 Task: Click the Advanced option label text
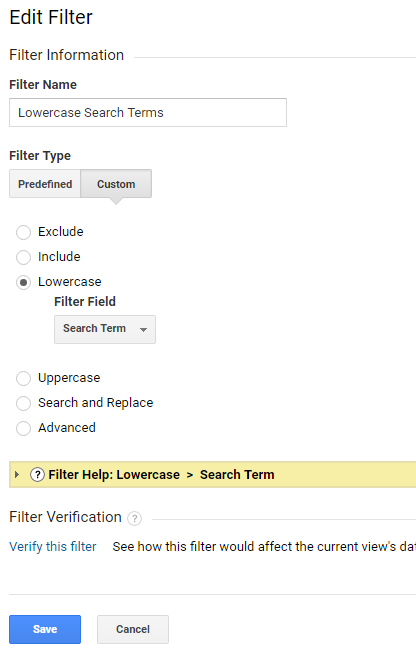tap(67, 427)
